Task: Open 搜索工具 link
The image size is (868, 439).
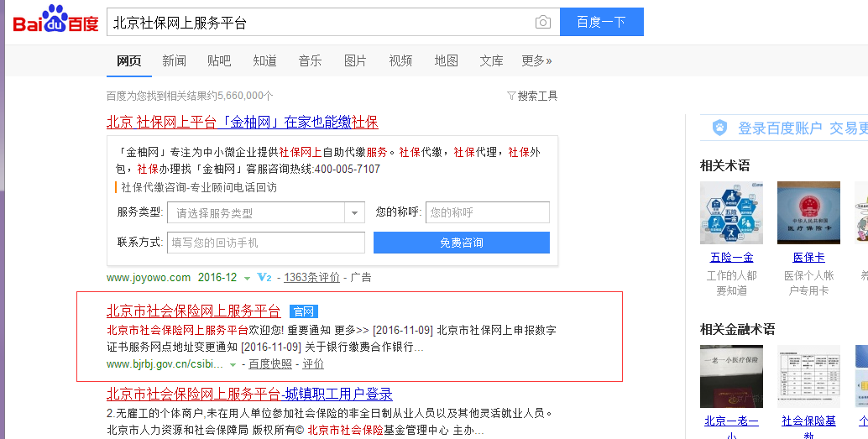Action: 537,96
